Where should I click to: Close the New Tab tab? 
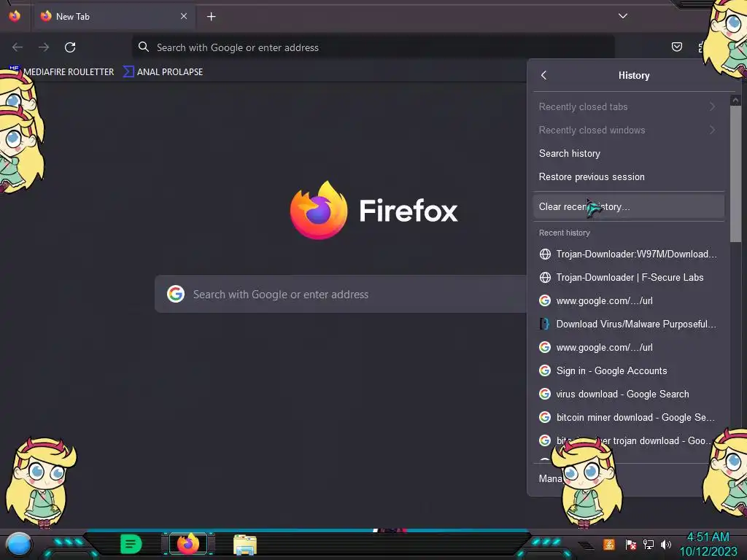coord(184,16)
